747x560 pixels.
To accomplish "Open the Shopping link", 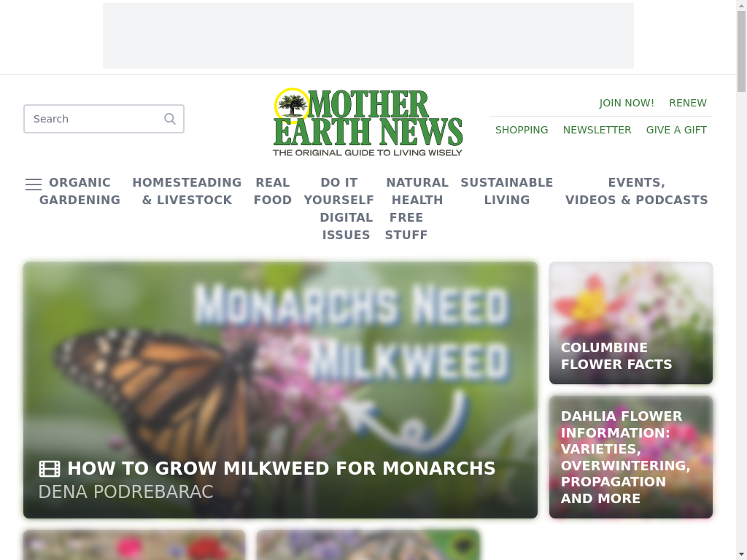I will tap(521, 130).
